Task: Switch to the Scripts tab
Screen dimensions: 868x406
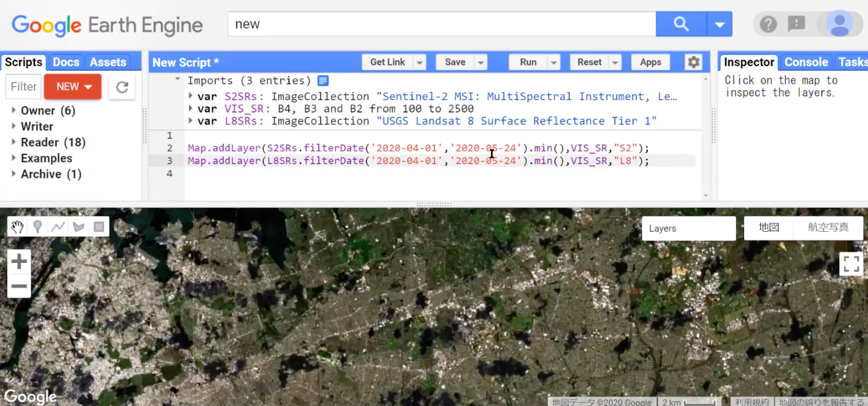Action: click(23, 62)
